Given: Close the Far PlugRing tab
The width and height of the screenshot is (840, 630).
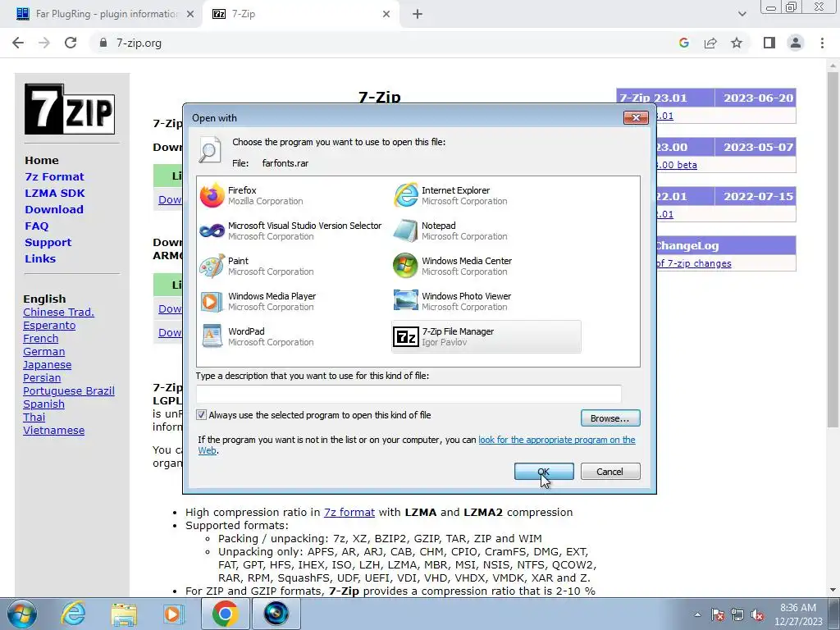Looking at the screenshot, I should pyautogui.click(x=190, y=14).
